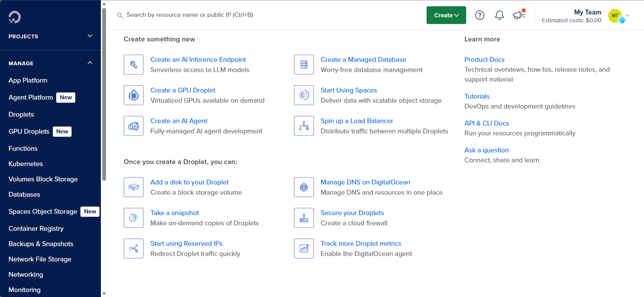Image resolution: width=644 pixels, height=297 pixels.
Task: Open the Tutorials link
Action: [x=477, y=96]
